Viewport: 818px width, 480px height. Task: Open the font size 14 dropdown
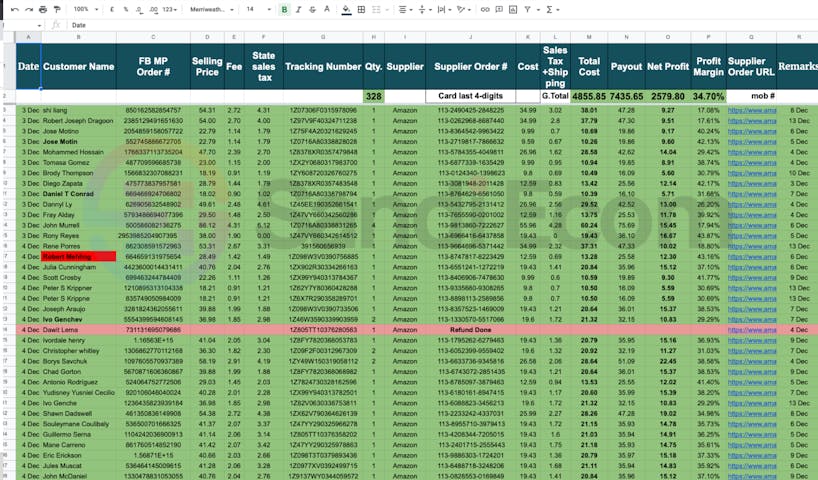point(258,9)
